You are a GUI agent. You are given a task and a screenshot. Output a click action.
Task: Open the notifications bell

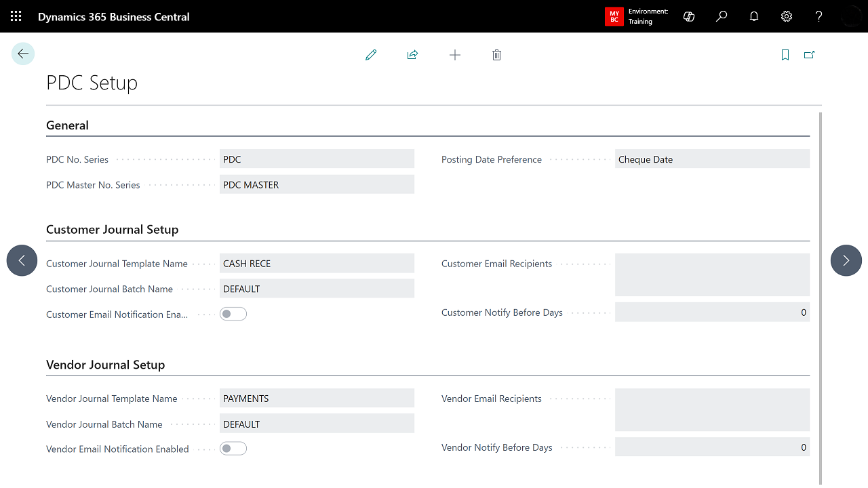[754, 16]
